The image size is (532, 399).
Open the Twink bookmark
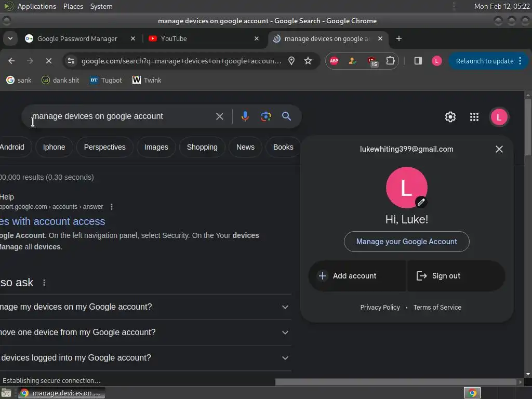[x=147, y=80]
